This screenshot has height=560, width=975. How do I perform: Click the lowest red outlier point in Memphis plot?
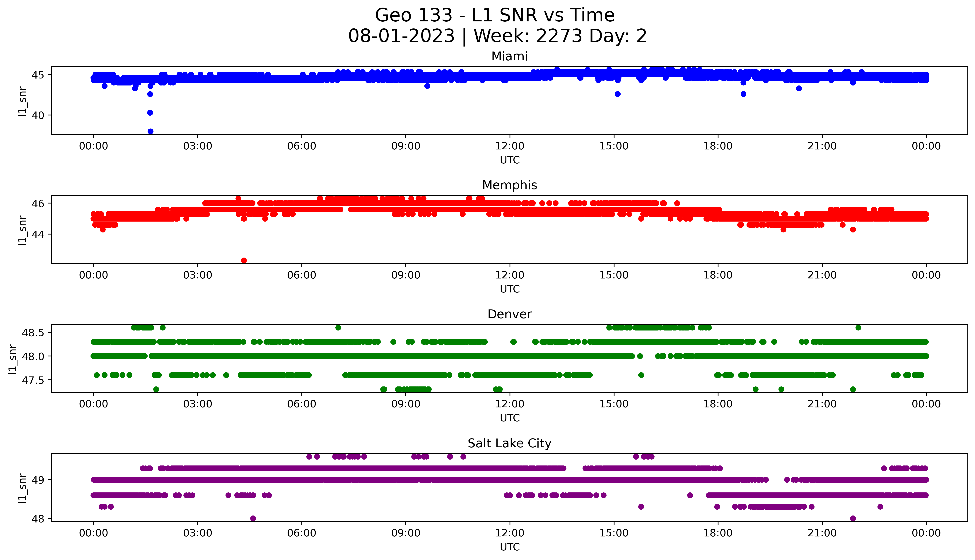(244, 260)
